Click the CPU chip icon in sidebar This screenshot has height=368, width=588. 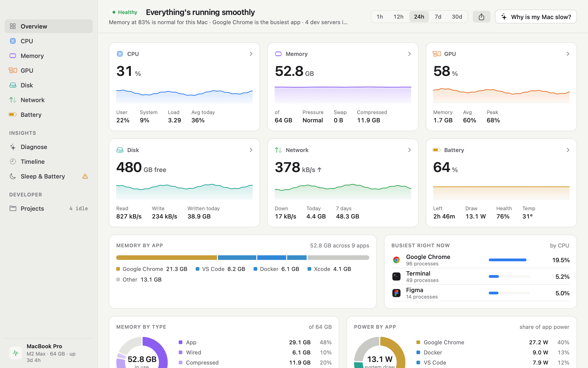pos(13,41)
